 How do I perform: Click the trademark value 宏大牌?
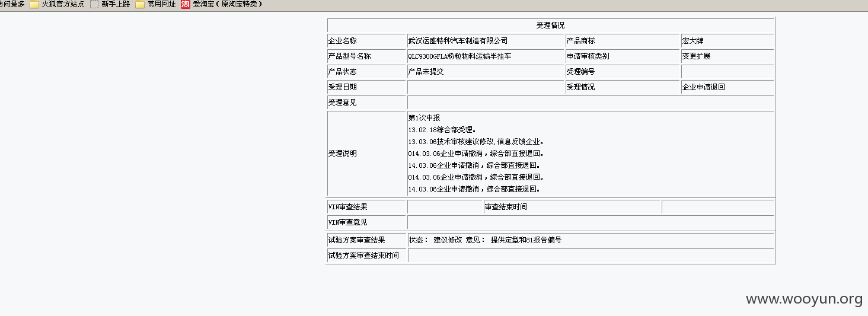(693, 41)
